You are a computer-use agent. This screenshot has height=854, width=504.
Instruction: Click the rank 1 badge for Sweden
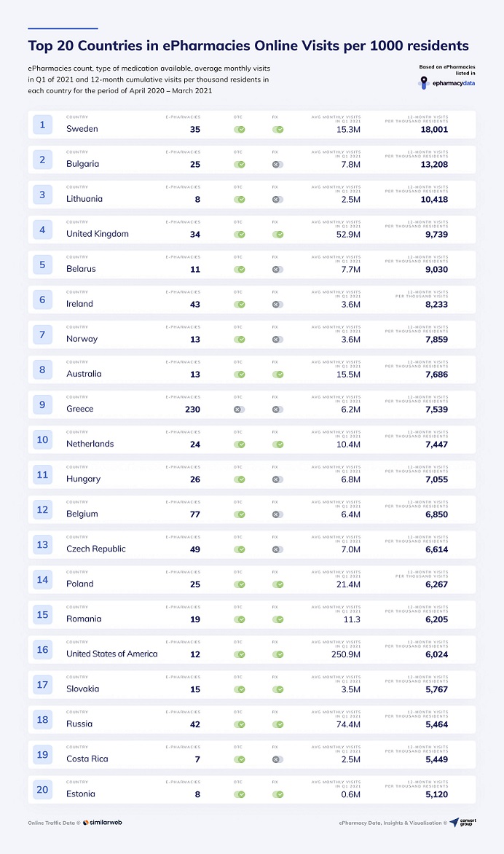[42, 125]
